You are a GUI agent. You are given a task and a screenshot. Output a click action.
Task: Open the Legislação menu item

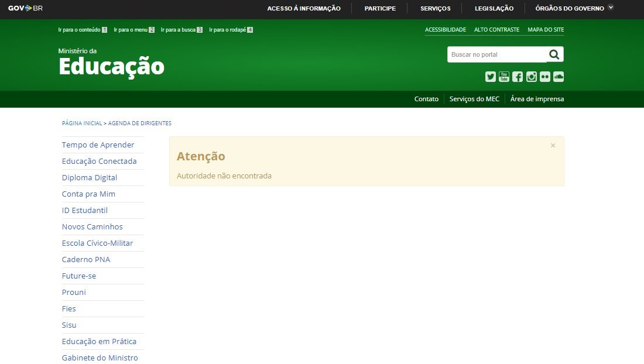(x=494, y=8)
